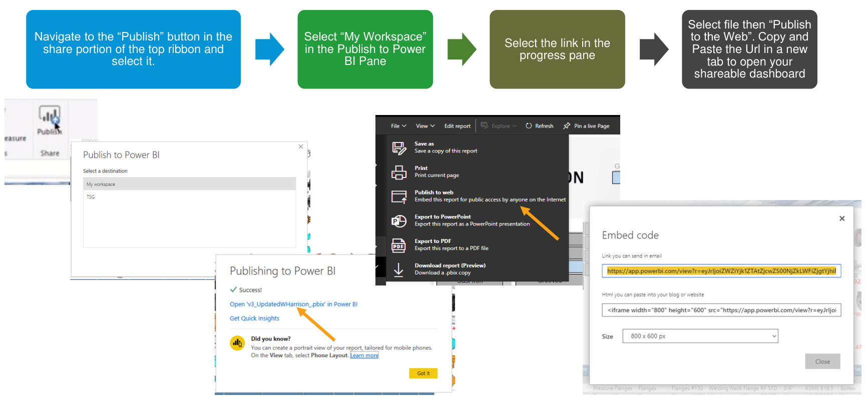This screenshot has height=398, width=868.
Task: Choose Export to PowerPoint menu entry
Action: (x=478, y=220)
